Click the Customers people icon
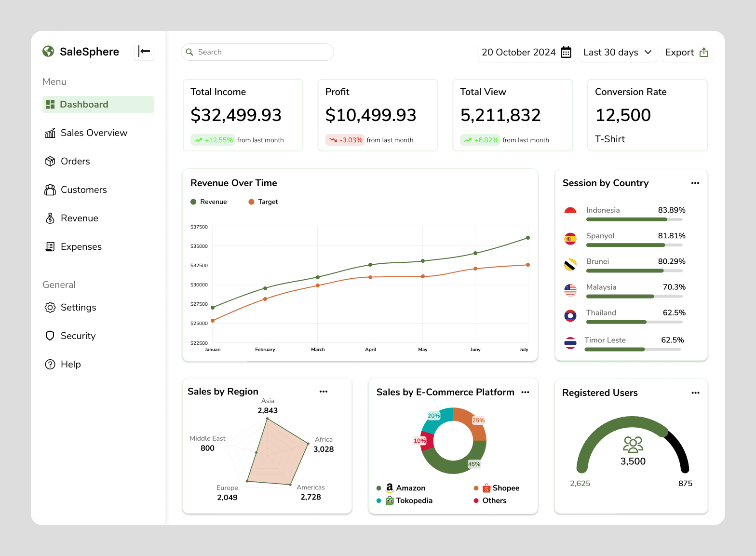The height and width of the screenshot is (556, 756). [x=50, y=190]
